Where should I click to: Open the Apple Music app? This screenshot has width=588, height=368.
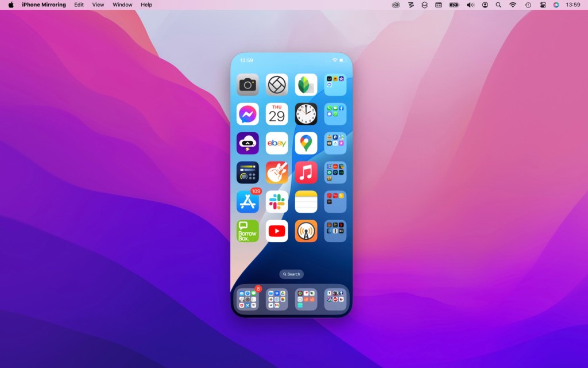coord(306,172)
